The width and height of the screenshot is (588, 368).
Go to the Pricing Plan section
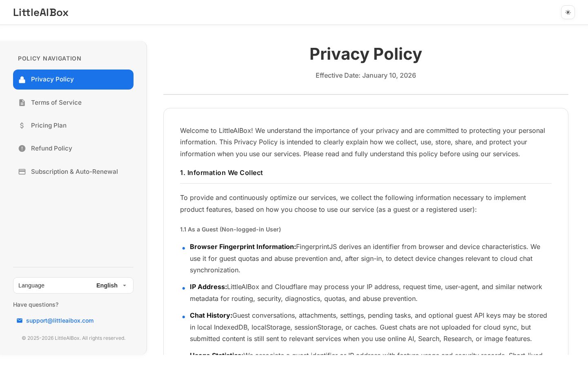(73, 126)
